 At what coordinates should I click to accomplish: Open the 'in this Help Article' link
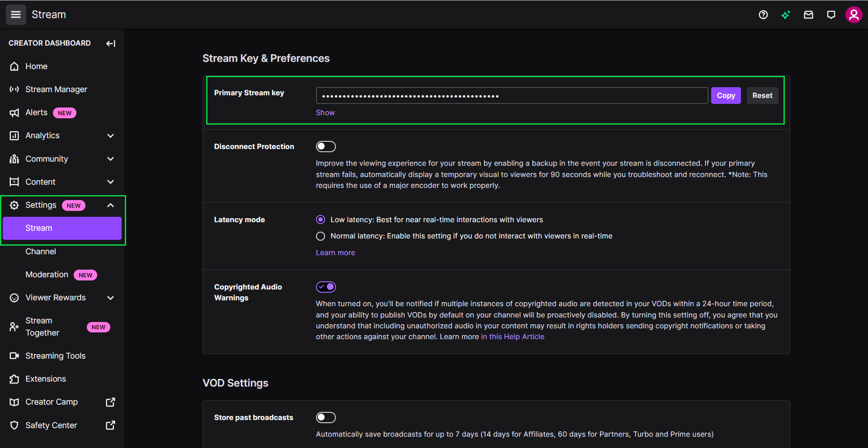point(513,337)
